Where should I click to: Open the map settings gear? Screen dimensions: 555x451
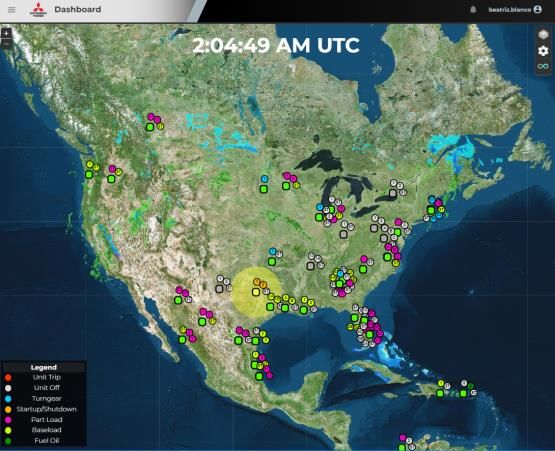click(x=543, y=51)
